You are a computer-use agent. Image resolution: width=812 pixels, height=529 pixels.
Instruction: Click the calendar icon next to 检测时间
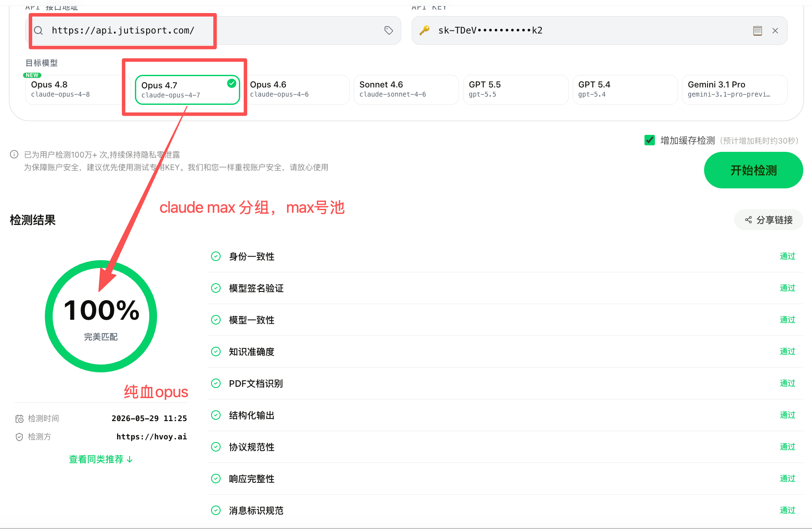click(20, 419)
